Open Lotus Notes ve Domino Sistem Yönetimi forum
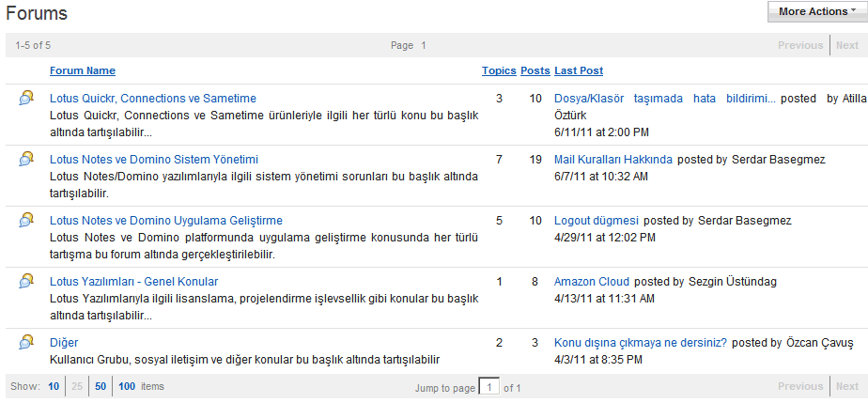The image size is (868, 403). click(153, 160)
